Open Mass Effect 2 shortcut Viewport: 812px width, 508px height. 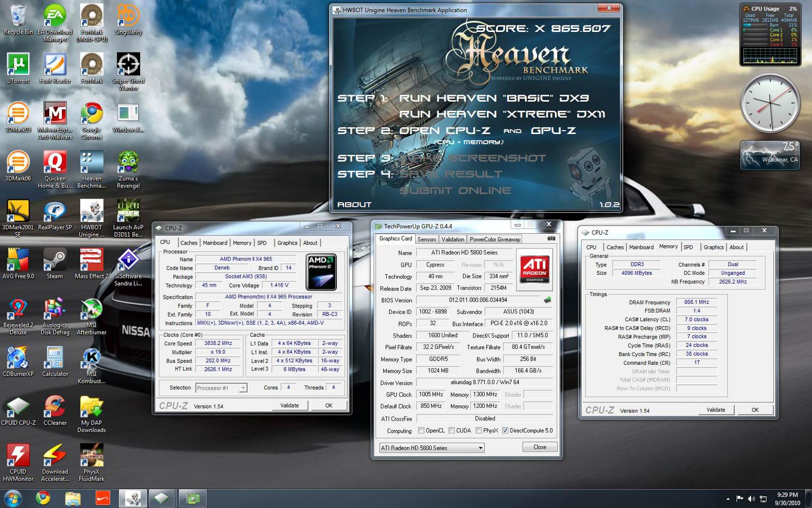click(x=92, y=263)
